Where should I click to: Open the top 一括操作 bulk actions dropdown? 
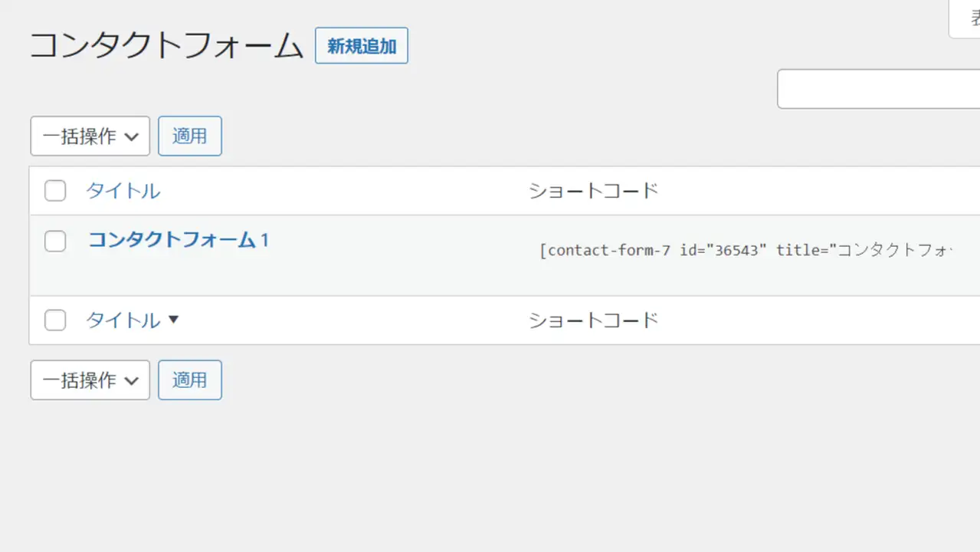(x=90, y=136)
